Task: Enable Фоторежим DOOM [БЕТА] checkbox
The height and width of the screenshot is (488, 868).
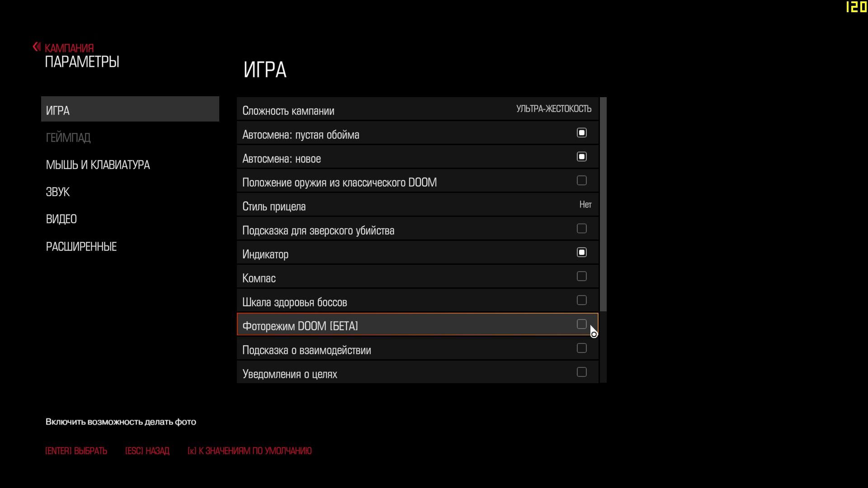Action: click(x=582, y=324)
